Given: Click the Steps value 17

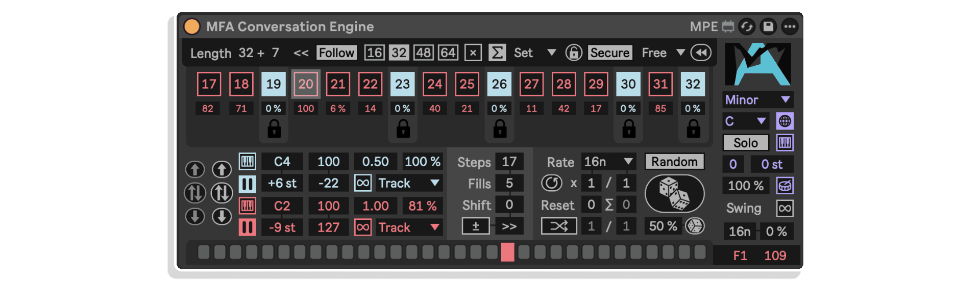Looking at the screenshot, I should click(509, 162).
